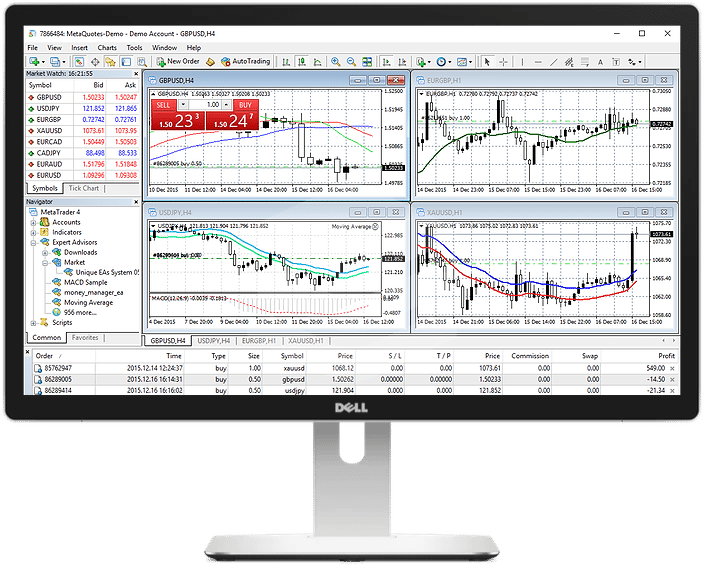Select the trendline drawing tool

(554, 61)
